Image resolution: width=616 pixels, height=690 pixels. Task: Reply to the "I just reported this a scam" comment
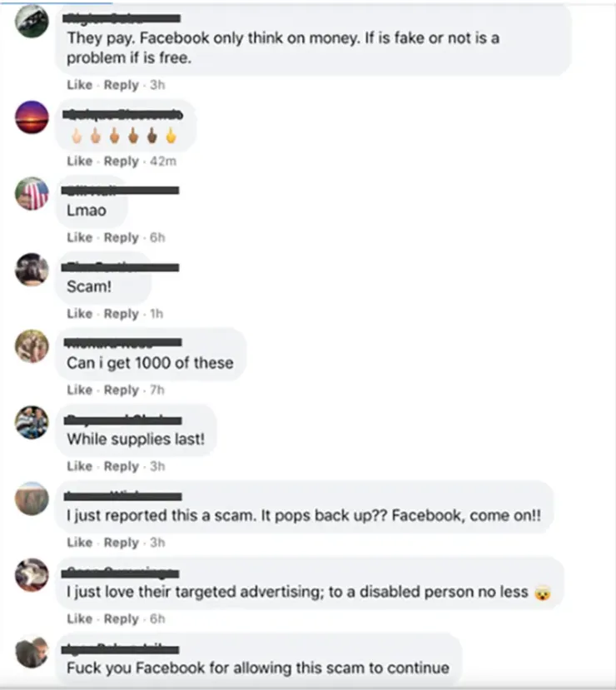pos(121,543)
